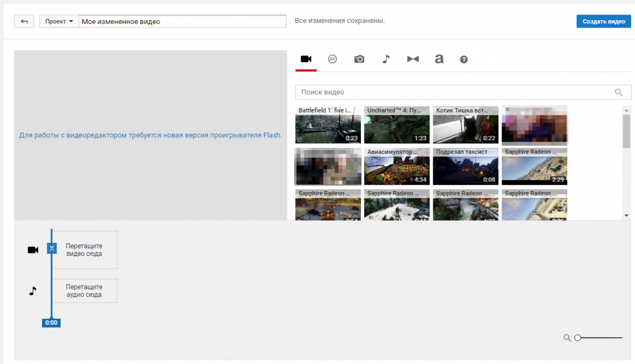The image size is (635, 364).
Task: Open the text 'a' tab
Action: pyautogui.click(x=439, y=59)
